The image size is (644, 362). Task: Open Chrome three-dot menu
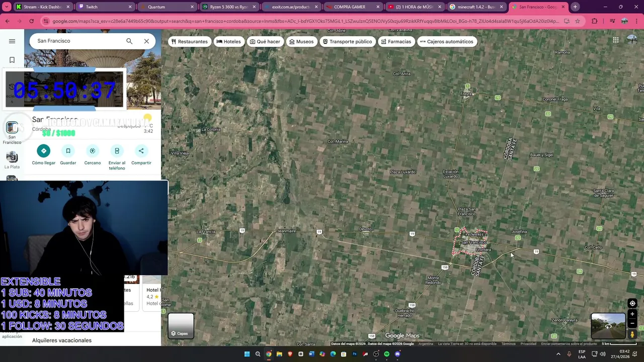click(x=636, y=21)
